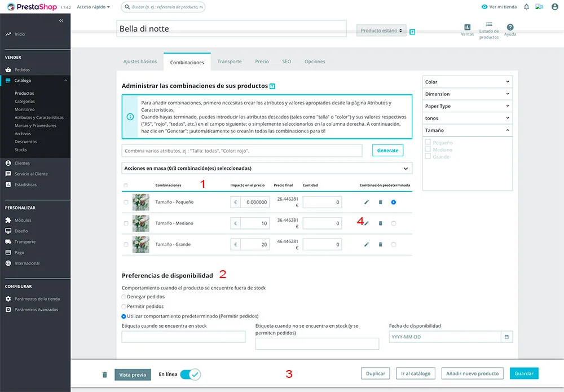Viewport: 564px width, 392px height.
Task: Open the user account profile icon
Action: [554, 7]
